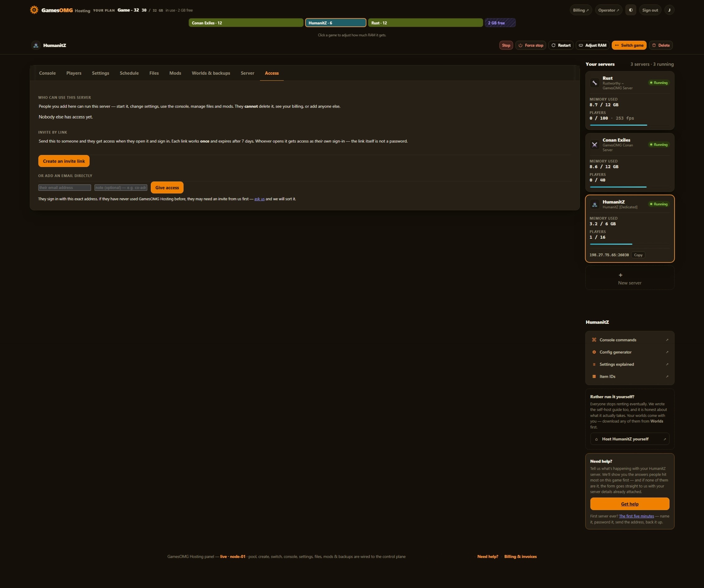Click the Switch game button
The width and height of the screenshot is (704, 588).
point(629,45)
